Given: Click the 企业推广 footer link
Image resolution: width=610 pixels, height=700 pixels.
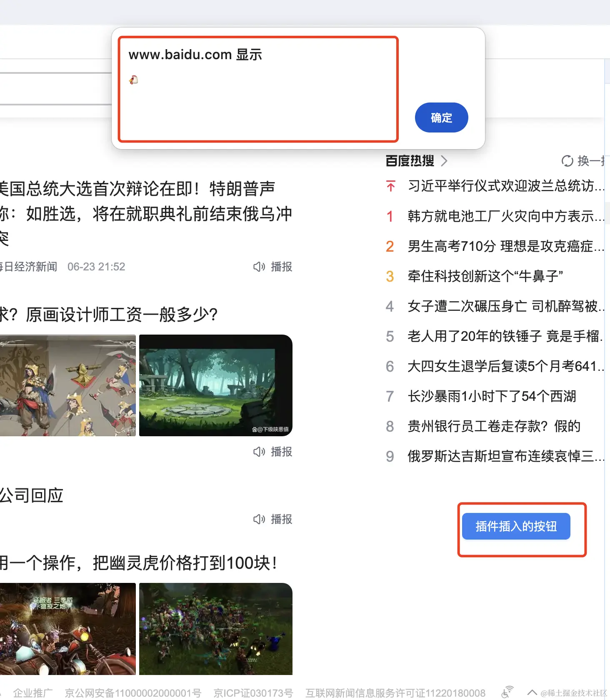Looking at the screenshot, I should (x=33, y=693).
